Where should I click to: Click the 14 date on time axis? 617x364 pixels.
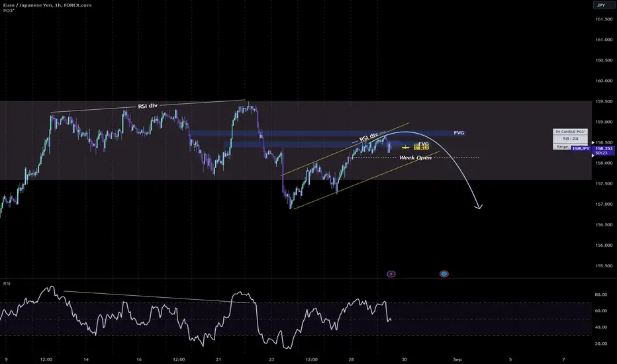(86, 359)
